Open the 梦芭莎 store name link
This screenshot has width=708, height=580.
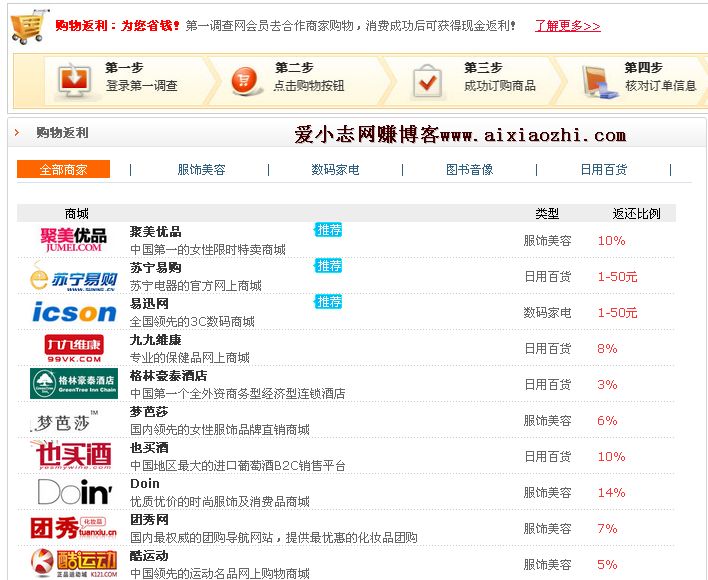(149, 412)
